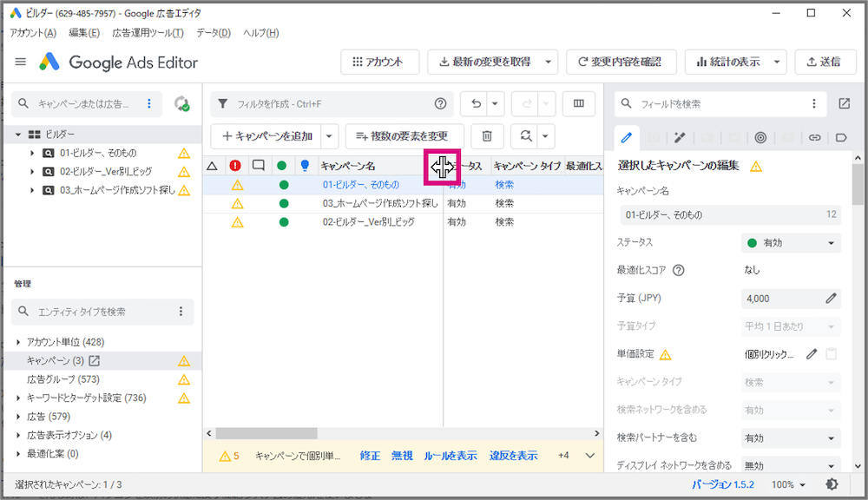868x500 pixels.
Task: Click optimization score help icon
Action: (678, 270)
